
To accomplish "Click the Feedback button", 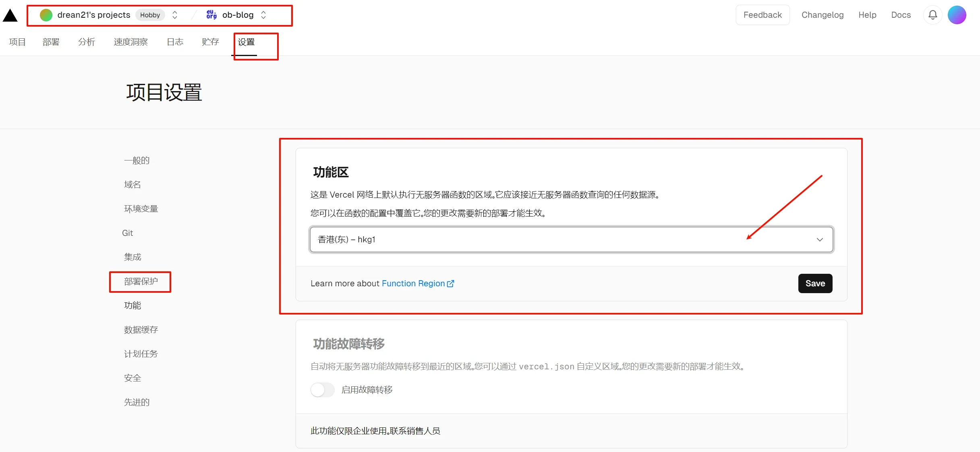I will click(x=762, y=15).
